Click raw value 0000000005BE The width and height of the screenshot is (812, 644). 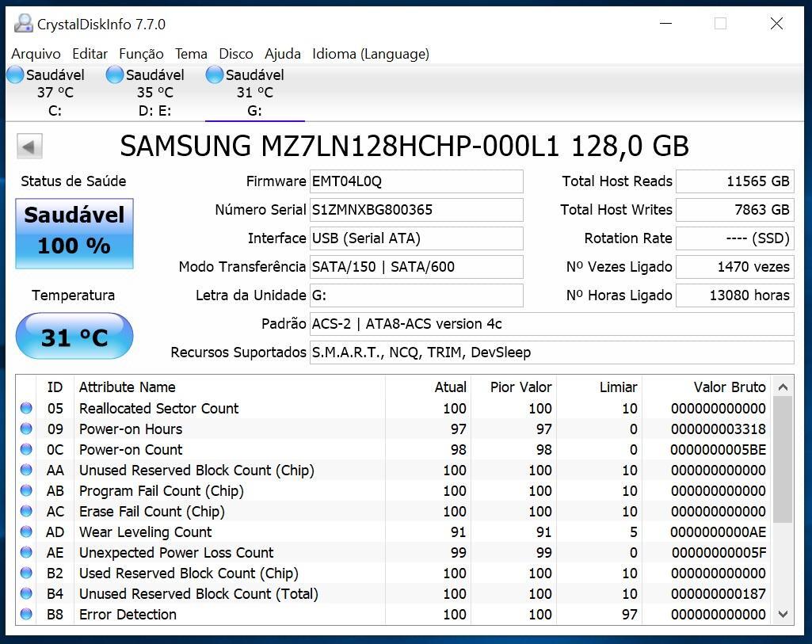click(x=719, y=449)
